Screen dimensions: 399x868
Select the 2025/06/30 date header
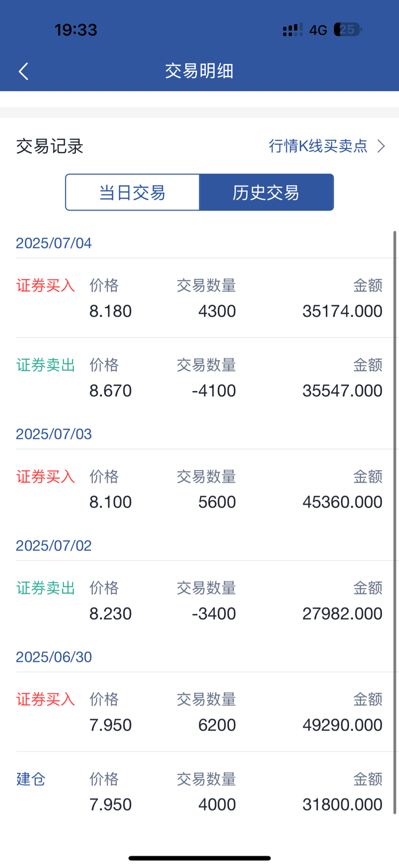[54, 657]
